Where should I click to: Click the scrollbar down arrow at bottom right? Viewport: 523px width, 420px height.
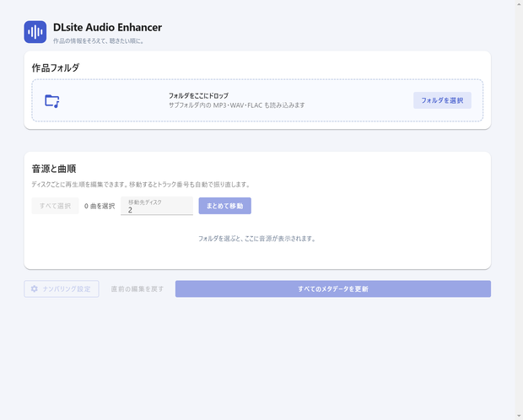(519, 417)
